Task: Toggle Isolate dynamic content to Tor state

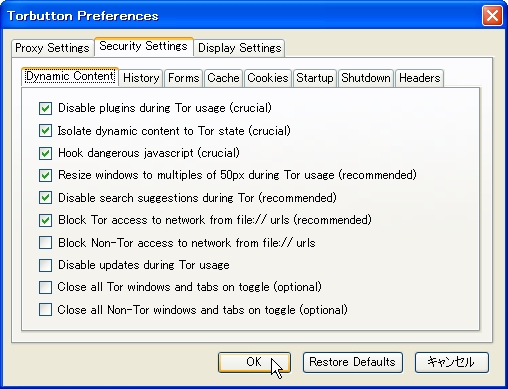Action: click(45, 131)
